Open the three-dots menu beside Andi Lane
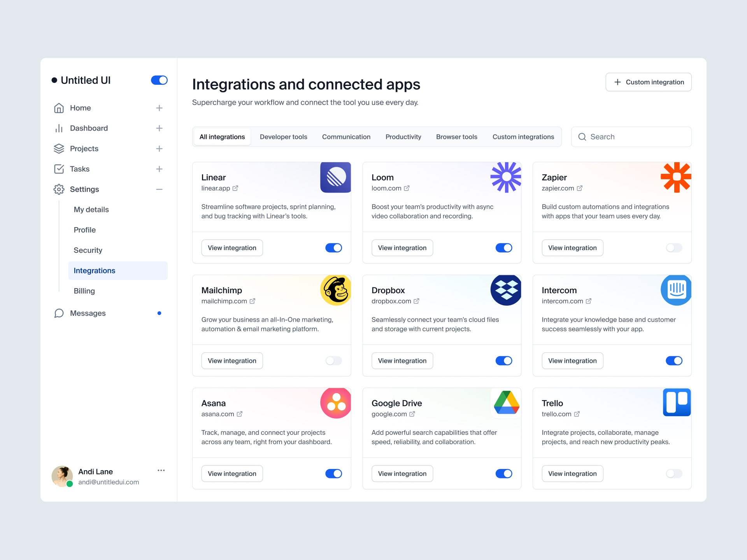The image size is (747, 560). [161, 471]
